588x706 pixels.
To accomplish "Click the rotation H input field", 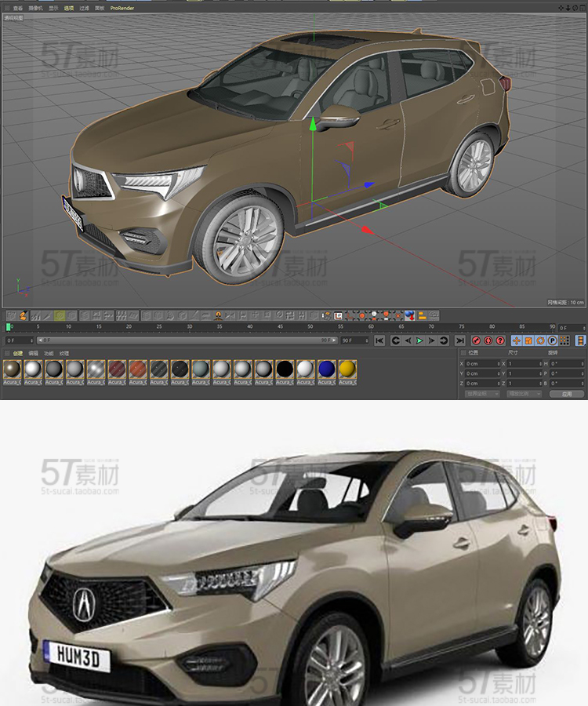I will [567, 364].
